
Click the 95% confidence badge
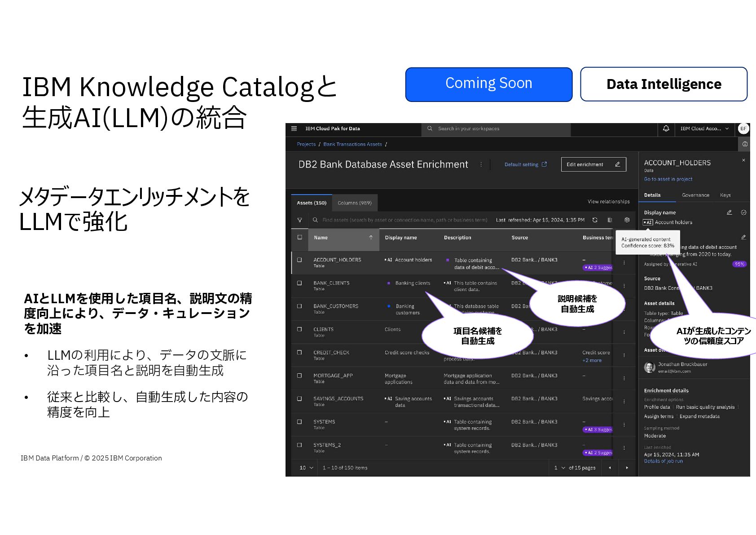(739, 264)
